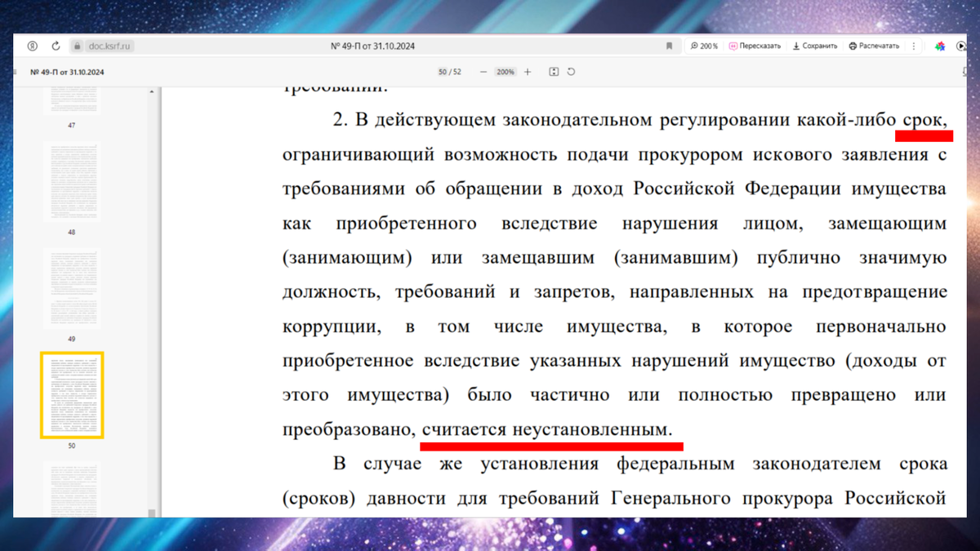Click Распечатать to print the document
The width and height of the screenshot is (980, 551).
pos(874,47)
